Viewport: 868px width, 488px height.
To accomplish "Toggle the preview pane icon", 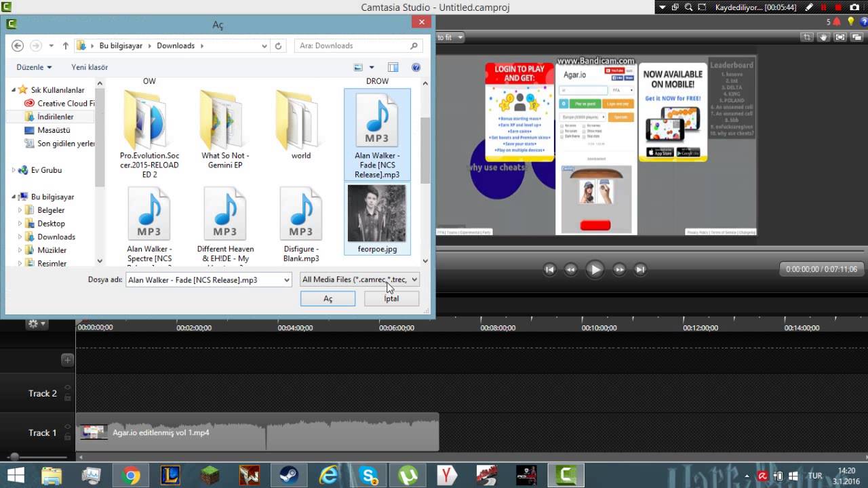I will 393,67.
